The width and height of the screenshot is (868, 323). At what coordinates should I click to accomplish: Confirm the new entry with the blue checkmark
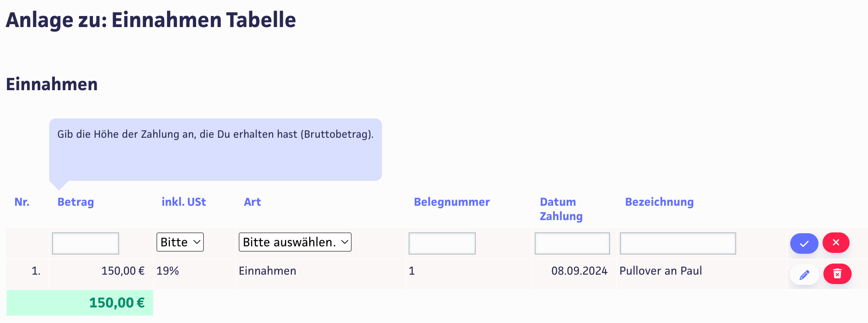pyautogui.click(x=804, y=243)
